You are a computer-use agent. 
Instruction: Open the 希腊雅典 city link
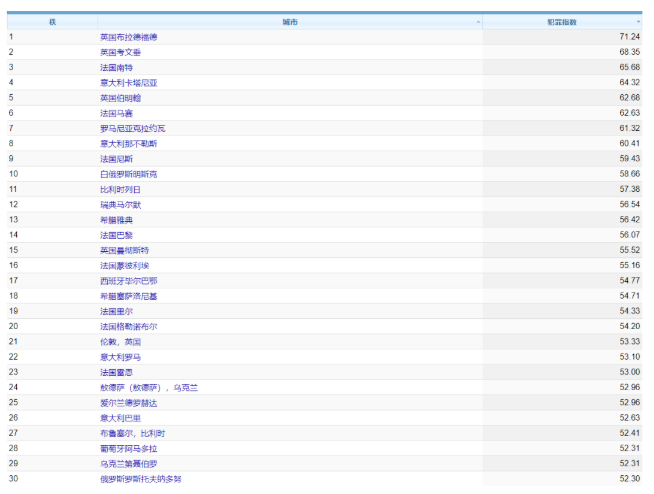coord(116,219)
